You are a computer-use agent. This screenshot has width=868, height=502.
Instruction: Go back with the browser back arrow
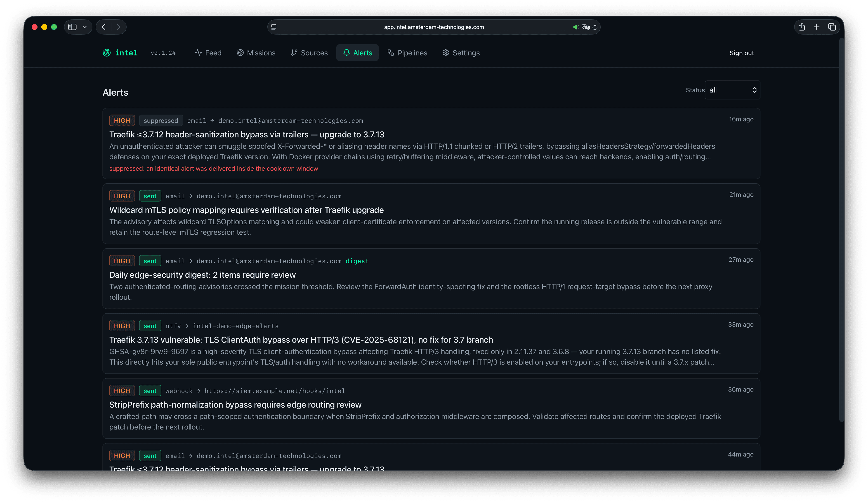click(x=104, y=27)
